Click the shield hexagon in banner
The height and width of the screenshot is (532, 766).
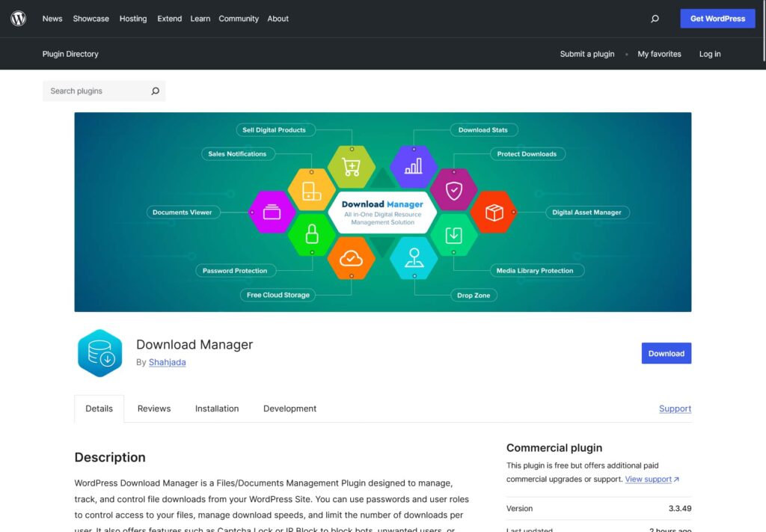[453, 190]
